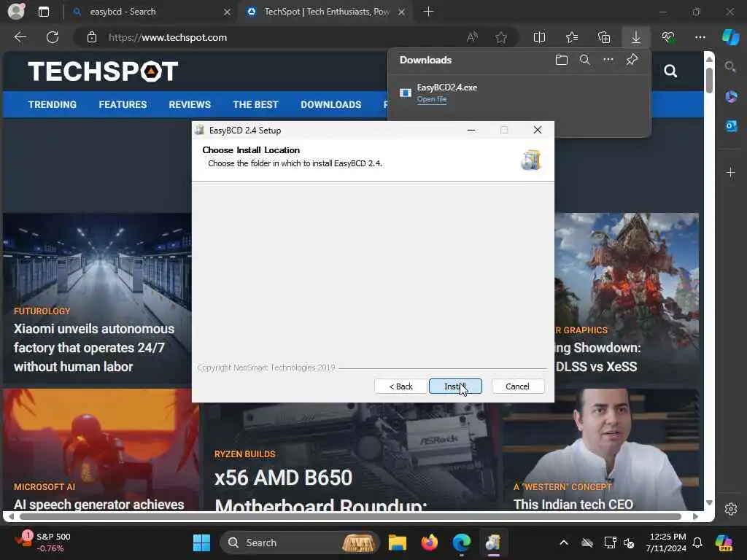The height and width of the screenshot is (560, 747).
Task: Refresh the TechSpot page
Action: pyautogui.click(x=53, y=37)
